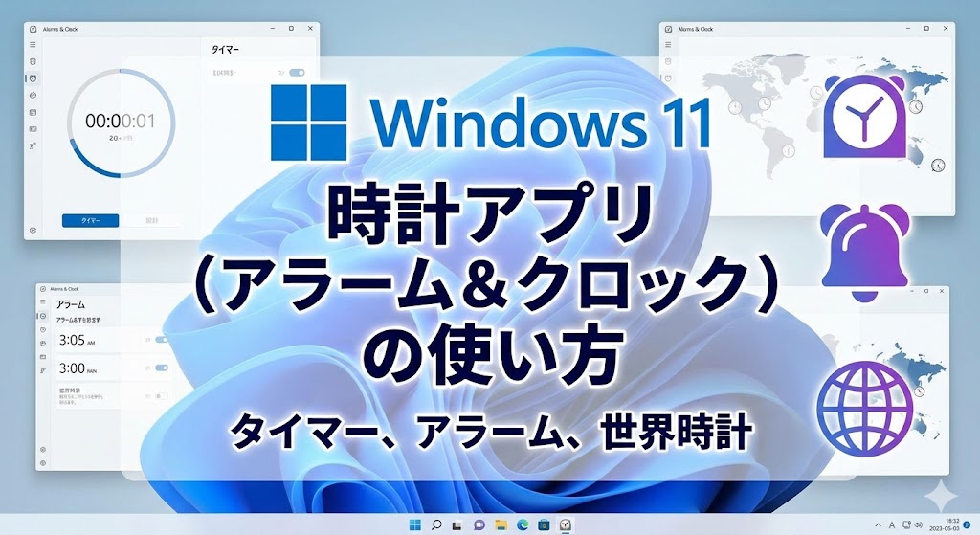Open File Explorer from the taskbar
This screenshot has height=535, width=980.
click(x=501, y=524)
